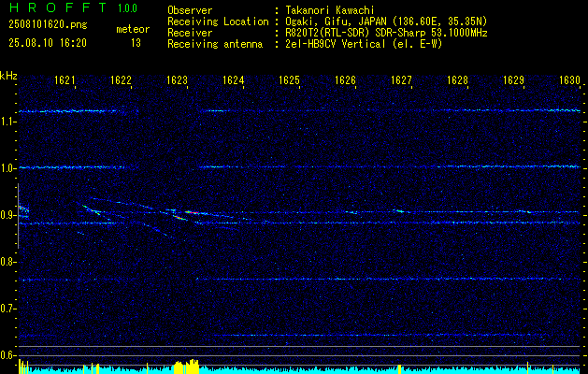This screenshot has width=588, height=374.
Task: Click the meteor count 13
Action: pos(136,43)
